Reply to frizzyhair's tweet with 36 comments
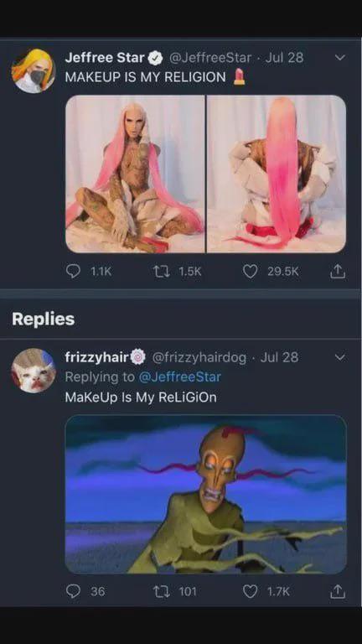Image resolution: width=362 pixels, height=644 pixels. (x=74, y=591)
